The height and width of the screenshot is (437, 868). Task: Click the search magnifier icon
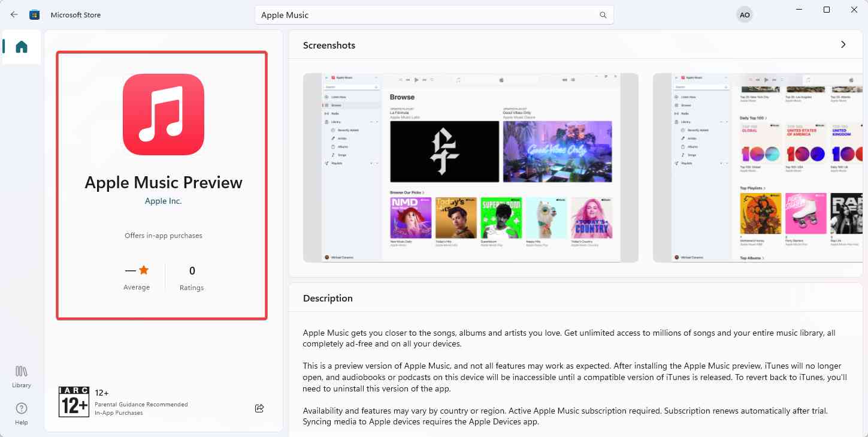tap(603, 15)
